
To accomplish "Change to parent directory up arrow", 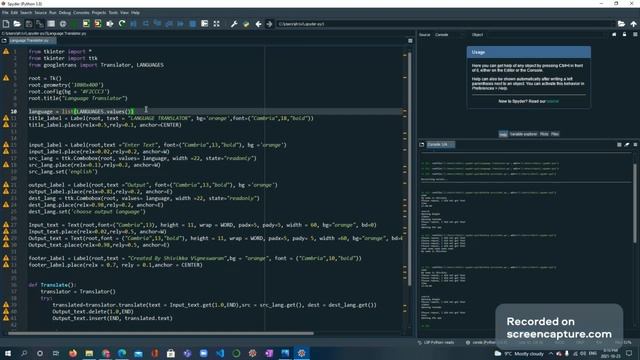I will [633, 24].
